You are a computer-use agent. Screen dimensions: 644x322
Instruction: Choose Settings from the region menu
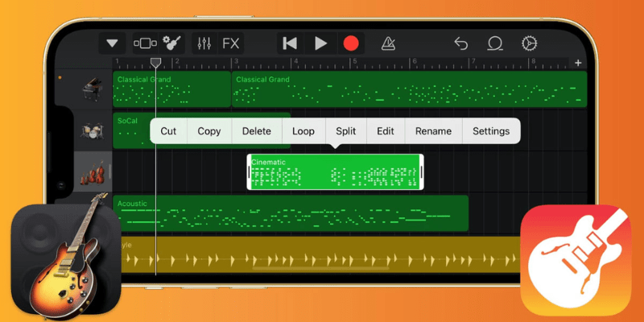(491, 131)
